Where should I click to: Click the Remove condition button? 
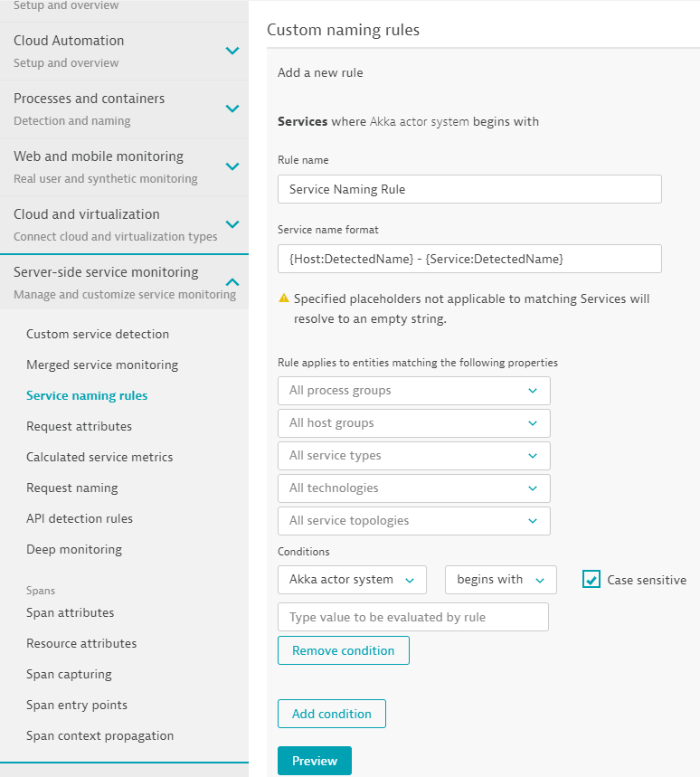[x=343, y=650]
